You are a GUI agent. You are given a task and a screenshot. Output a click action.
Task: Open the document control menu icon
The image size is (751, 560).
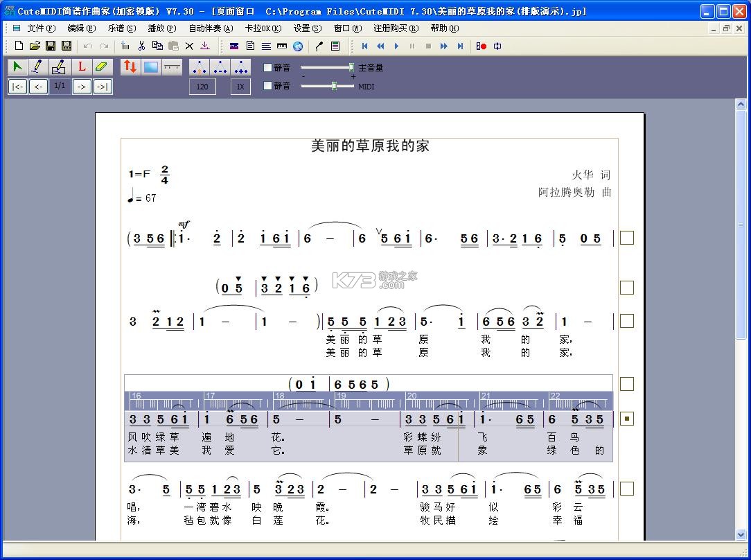(x=17, y=28)
